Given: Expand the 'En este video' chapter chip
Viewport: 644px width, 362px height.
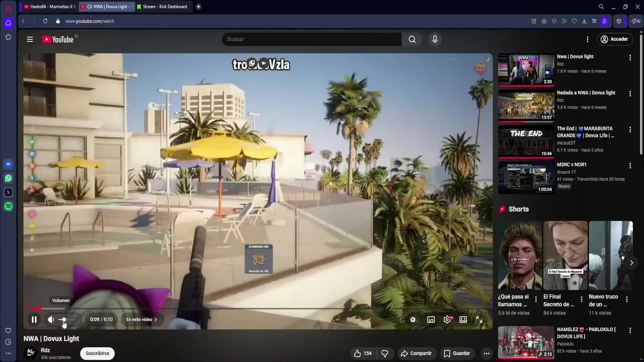Looking at the screenshot, I should click(x=141, y=319).
